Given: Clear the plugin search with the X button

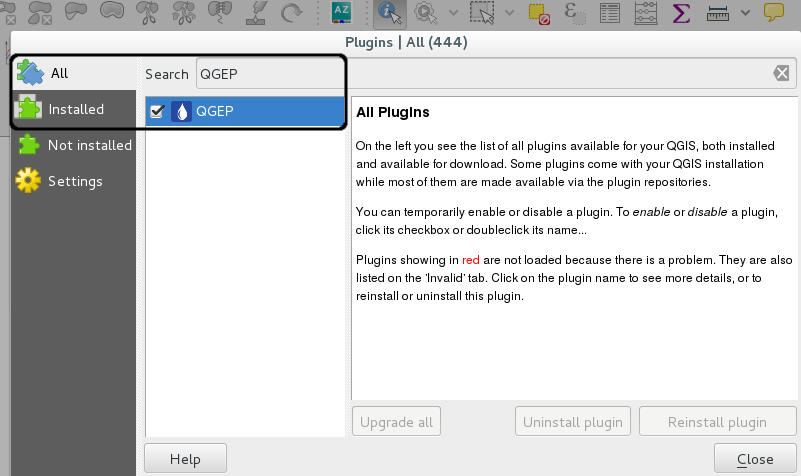Looking at the screenshot, I should click(781, 73).
